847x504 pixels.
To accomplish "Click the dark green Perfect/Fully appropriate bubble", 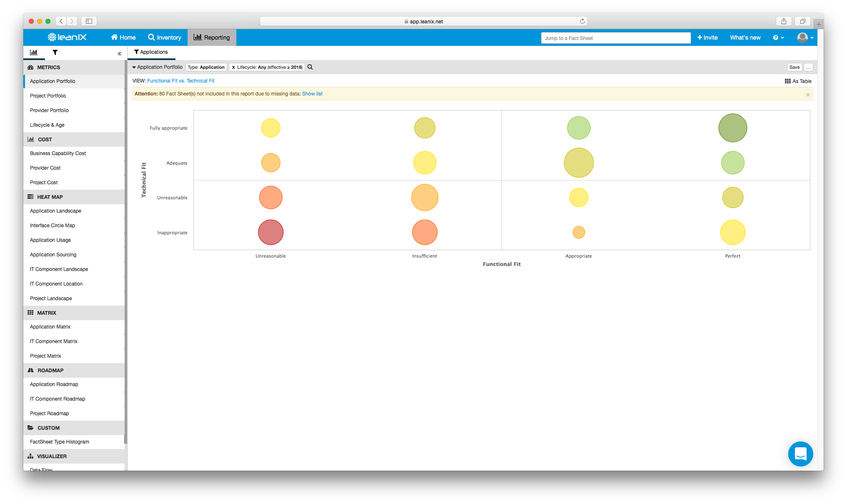I will 732,128.
